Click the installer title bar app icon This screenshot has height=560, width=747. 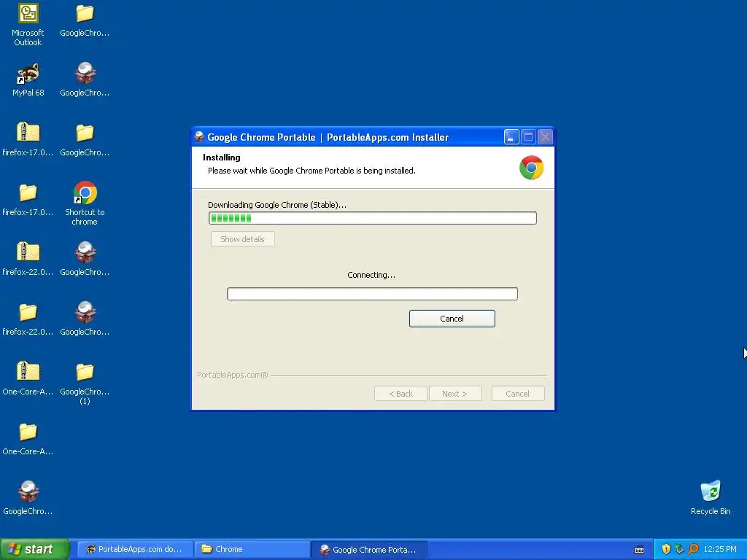(x=199, y=137)
